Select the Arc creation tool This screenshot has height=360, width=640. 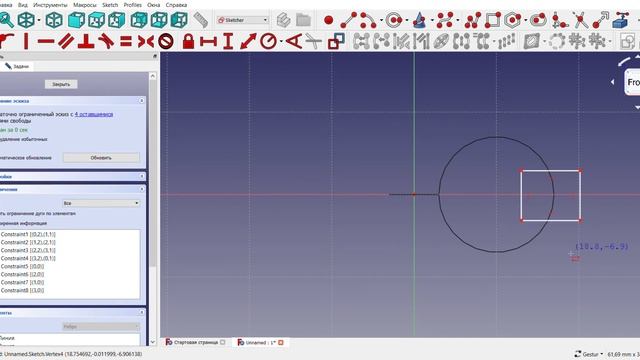point(369,20)
